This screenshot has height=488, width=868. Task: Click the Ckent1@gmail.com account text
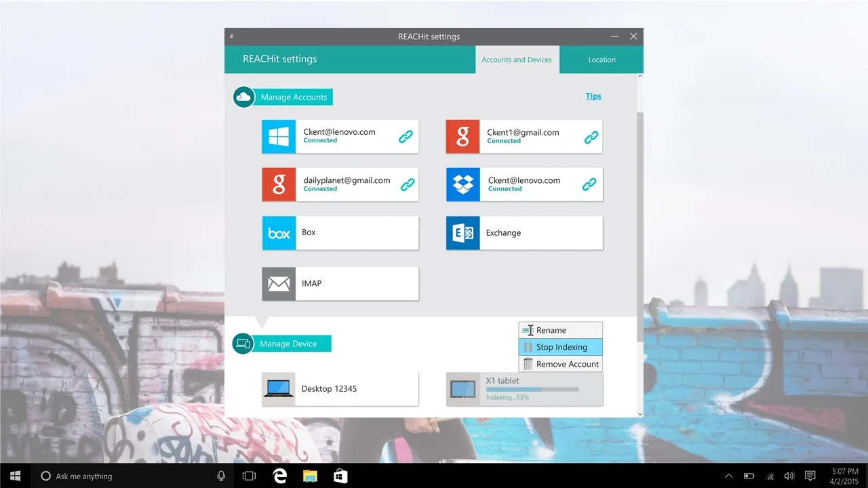pos(523,132)
